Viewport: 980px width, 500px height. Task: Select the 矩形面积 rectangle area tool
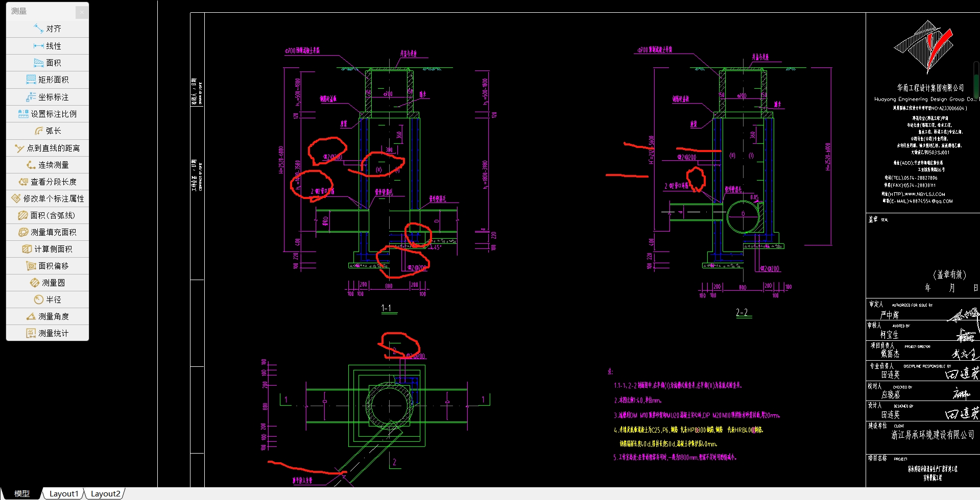[x=47, y=80]
